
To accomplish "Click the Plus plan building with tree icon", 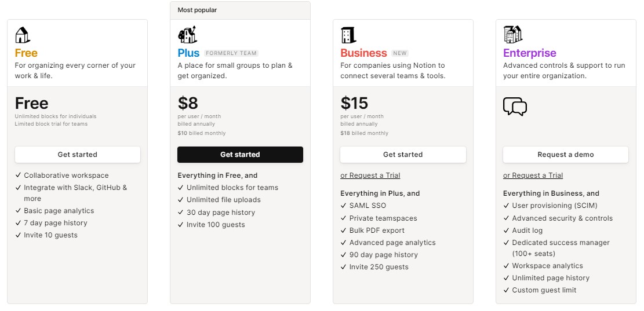I will pyautogui.click(x=187, y=35).
